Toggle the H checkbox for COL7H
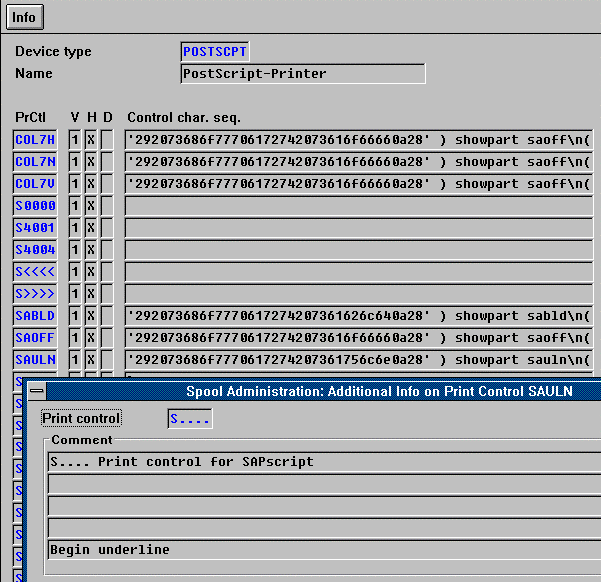This screenshot has height=582, width=601. [x=91, y=140]
